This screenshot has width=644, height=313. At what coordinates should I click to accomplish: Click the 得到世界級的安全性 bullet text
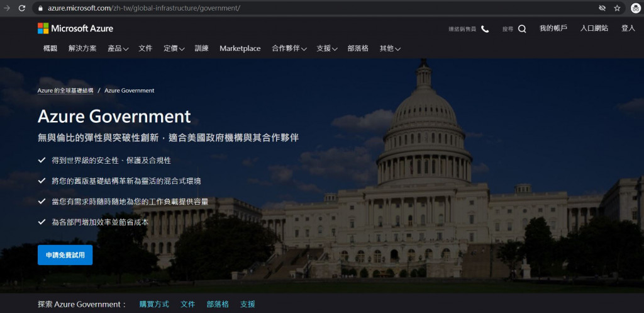111,161
